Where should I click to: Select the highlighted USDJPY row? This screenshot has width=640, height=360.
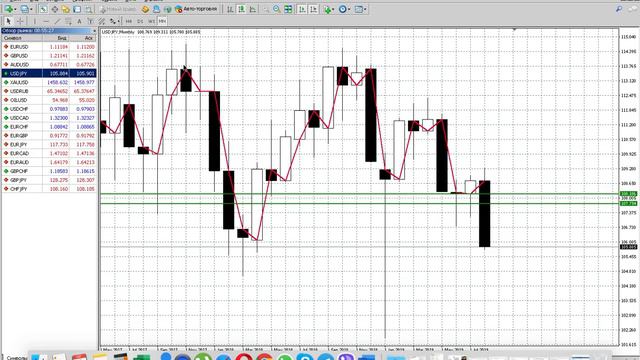click(x=49, y=73)
